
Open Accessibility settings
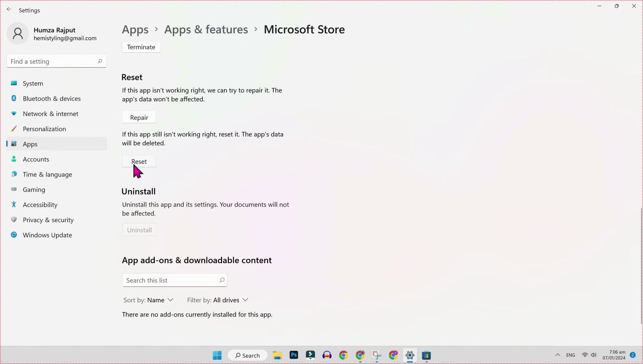click(x=57, y=205)
